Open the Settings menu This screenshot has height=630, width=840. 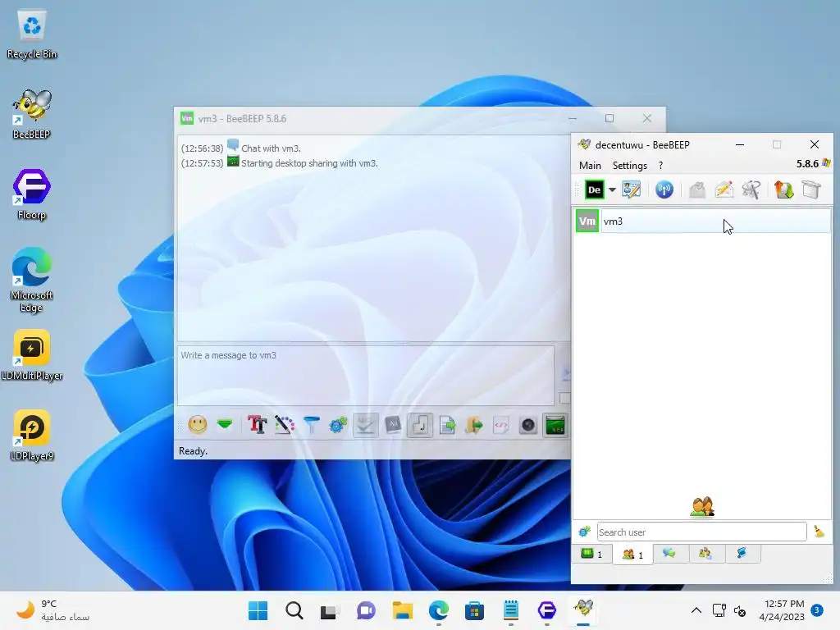[629, 166]
